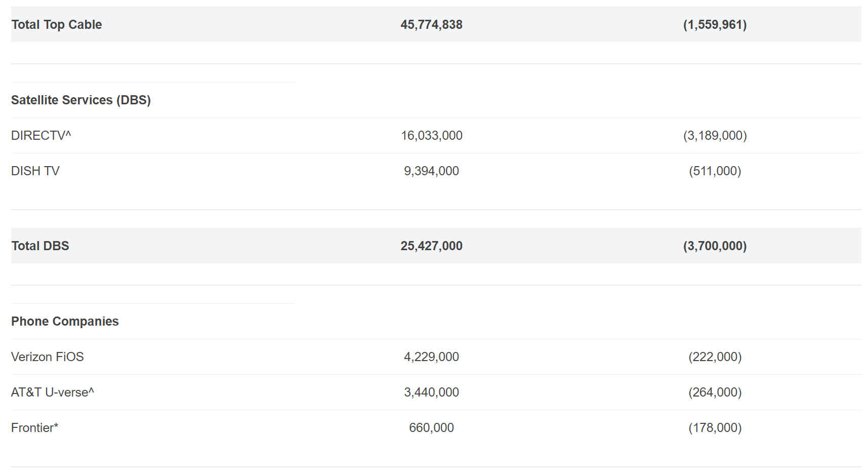
Task: Select the 4,229,000 Verizon FiOS value
Action: (431, 357)
